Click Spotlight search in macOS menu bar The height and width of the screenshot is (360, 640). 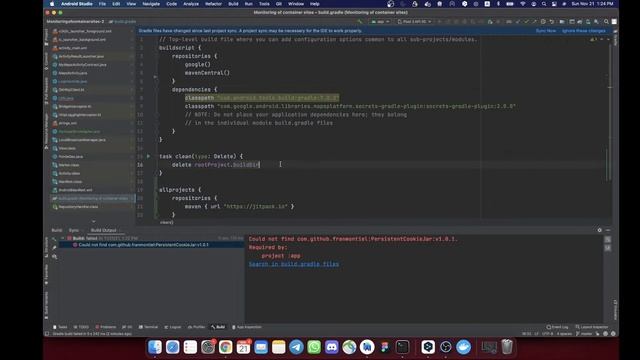click(544, 4)
